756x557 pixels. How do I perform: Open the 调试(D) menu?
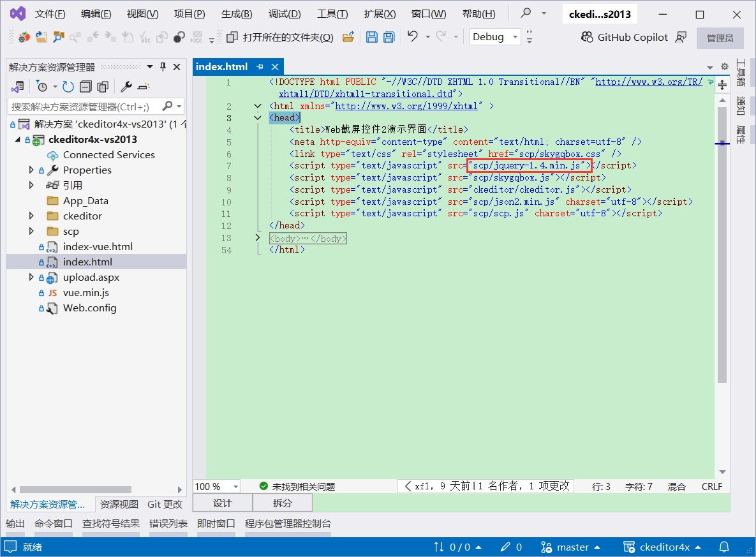pyautogui.click(x=285, y=14)
